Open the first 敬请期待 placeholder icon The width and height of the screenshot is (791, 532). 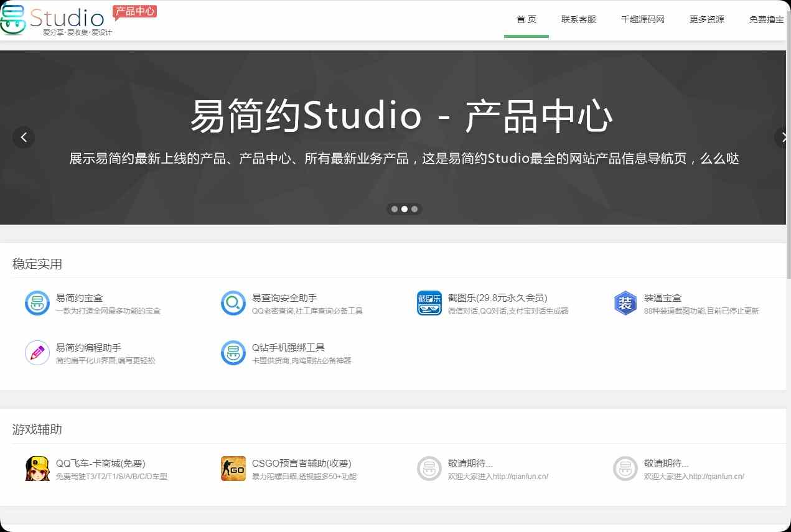point(429,469)
